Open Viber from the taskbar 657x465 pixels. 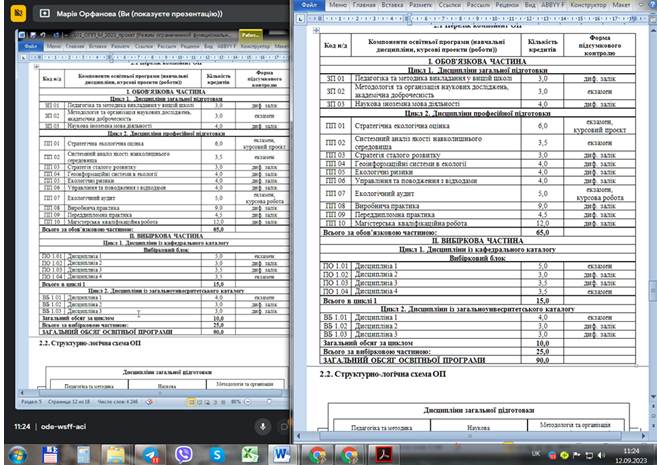pyautogui.click(x=182, y=454)
